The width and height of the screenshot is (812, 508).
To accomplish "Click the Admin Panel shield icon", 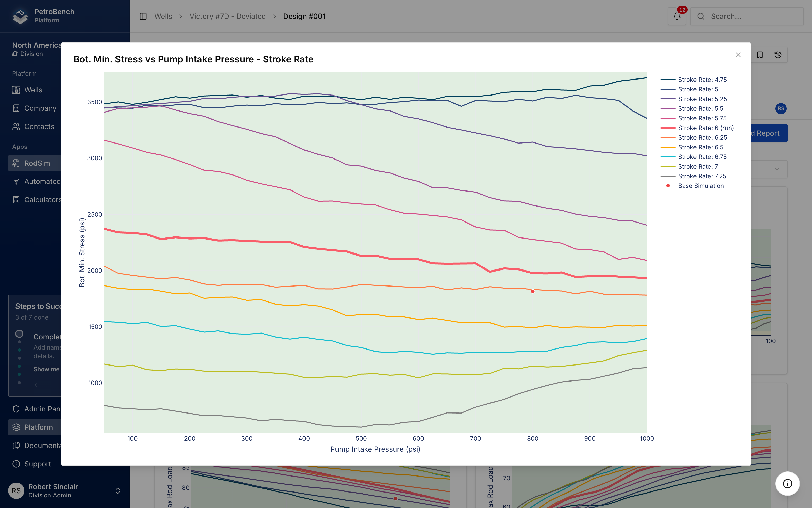I will pos(16,409).
